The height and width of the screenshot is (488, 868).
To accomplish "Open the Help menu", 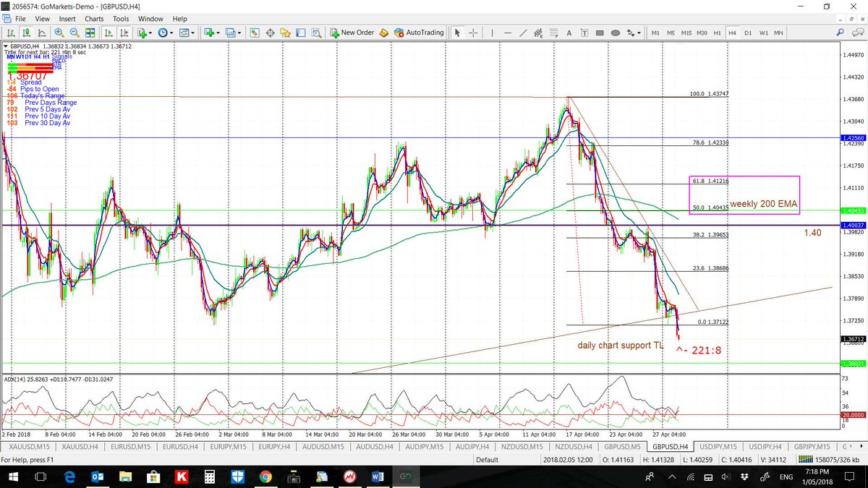I will [180, 19].
